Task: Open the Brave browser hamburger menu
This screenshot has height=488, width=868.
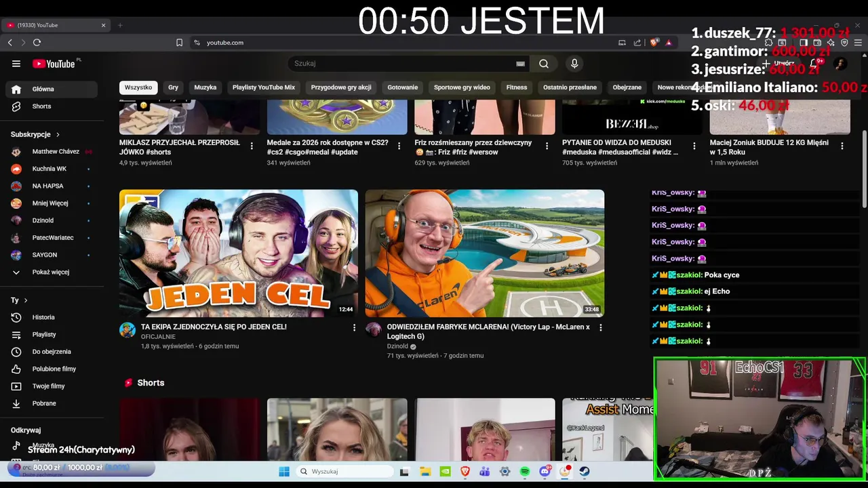Action: (858, 43)
